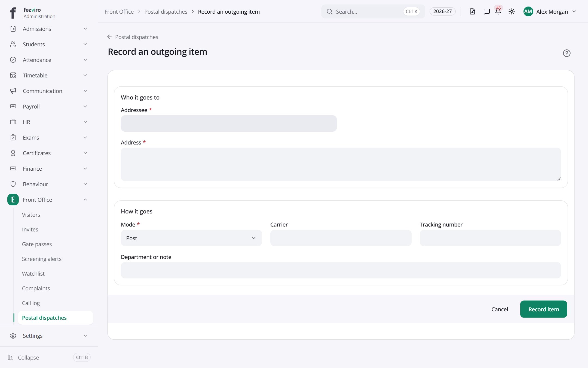Click the HR briefcase icon
Viewport: 588px width, 368px height.
click(x=13, y=122)
